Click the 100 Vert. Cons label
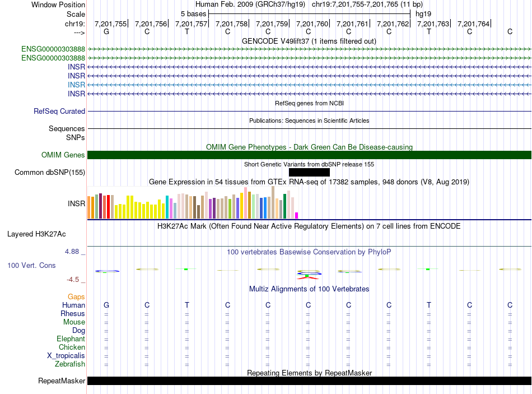Screen dimensions: 532x394 point(31,265)
